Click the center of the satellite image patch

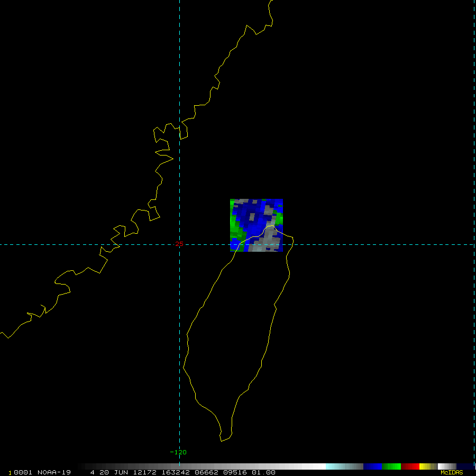[257, 225]
